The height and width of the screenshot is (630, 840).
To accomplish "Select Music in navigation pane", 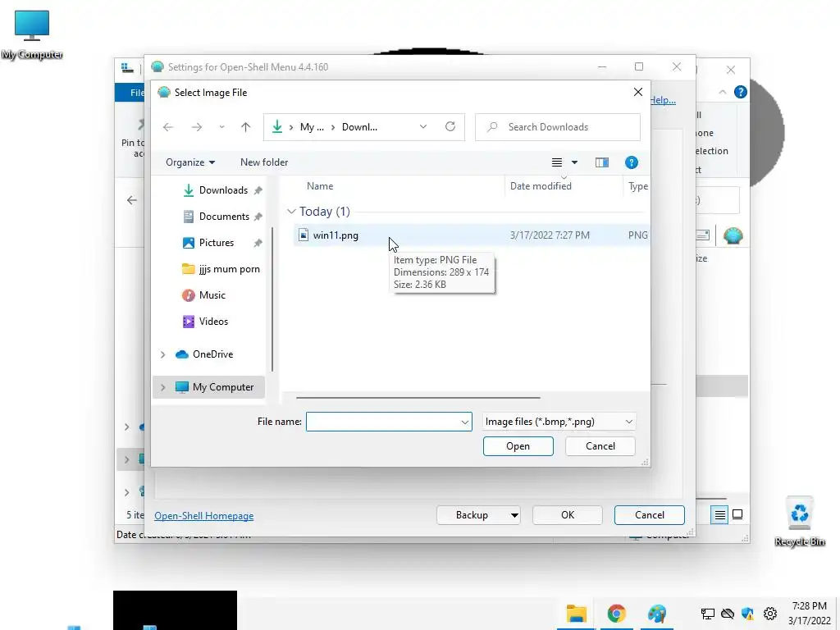I will pyautogui.click(x=212, y=295).
